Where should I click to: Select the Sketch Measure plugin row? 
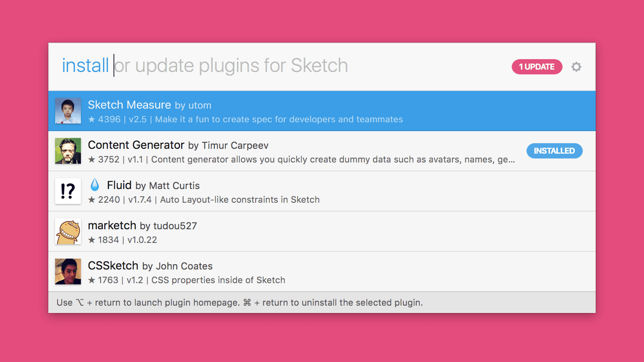click(x=322, y=111)
